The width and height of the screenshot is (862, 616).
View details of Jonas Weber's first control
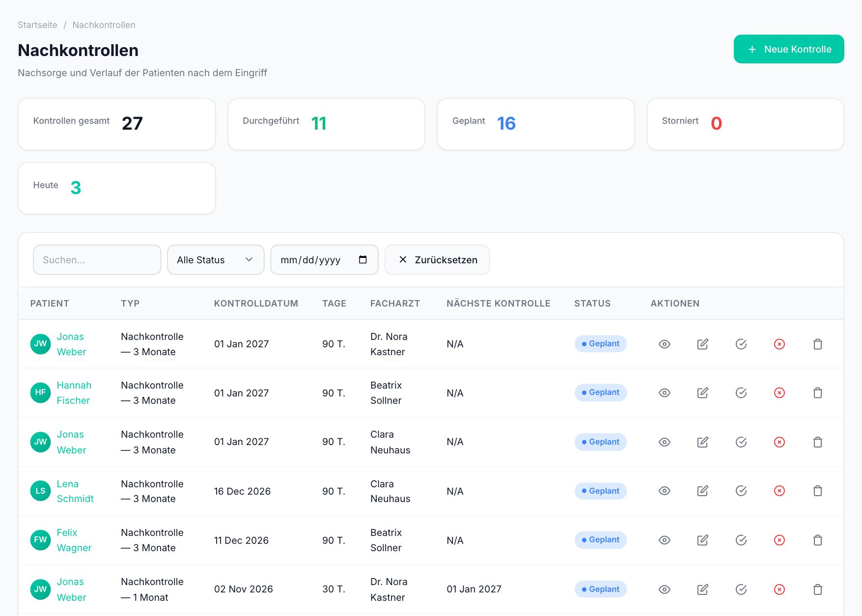point(664,344)
